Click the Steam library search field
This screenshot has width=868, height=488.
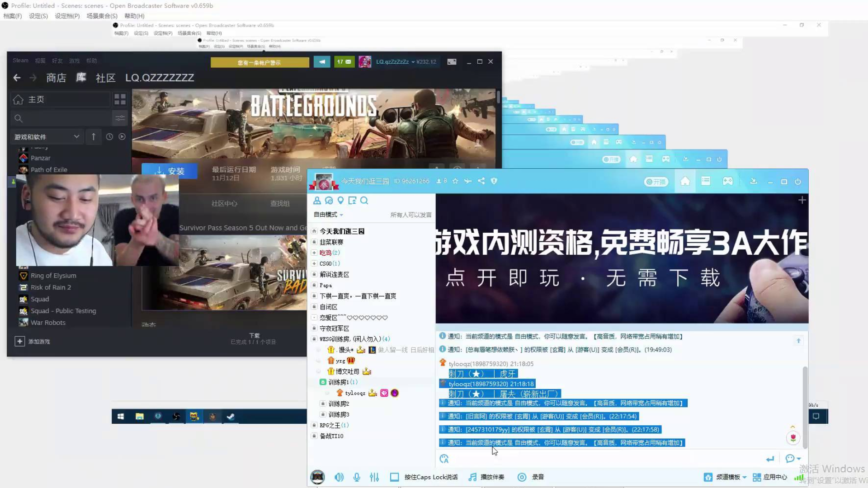tap(61, 118)
